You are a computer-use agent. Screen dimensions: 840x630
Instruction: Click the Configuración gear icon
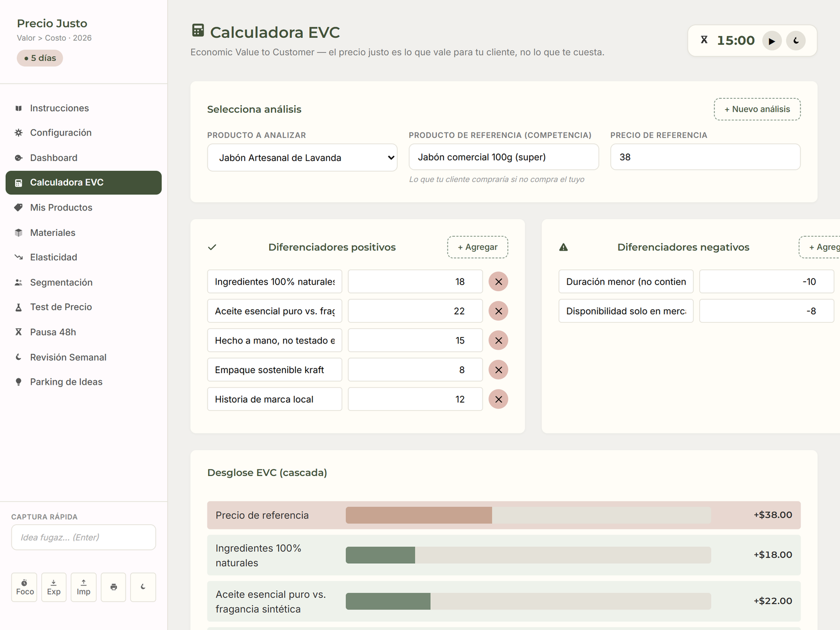click(19, 133)
